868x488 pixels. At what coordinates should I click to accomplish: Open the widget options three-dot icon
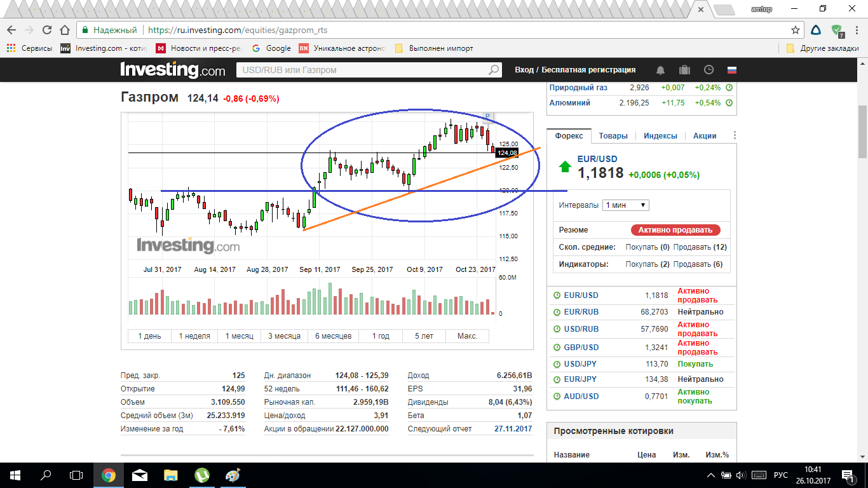coord(735,135)
